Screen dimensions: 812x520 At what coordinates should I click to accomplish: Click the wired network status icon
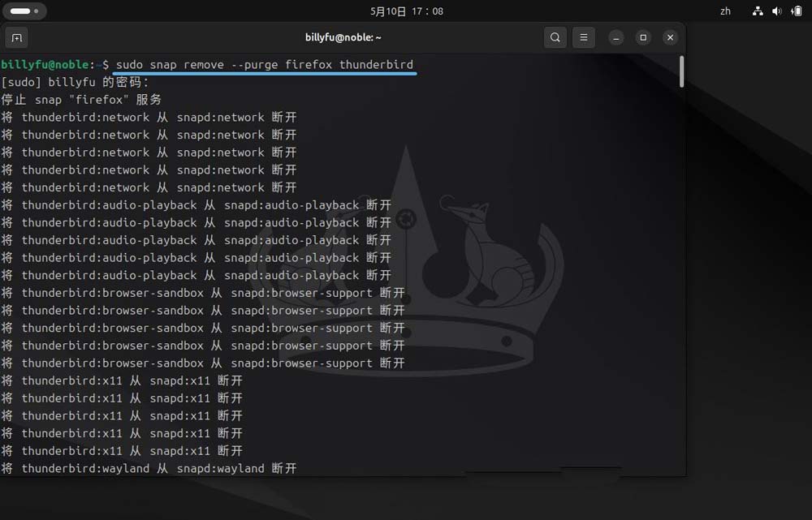(758, 11)
